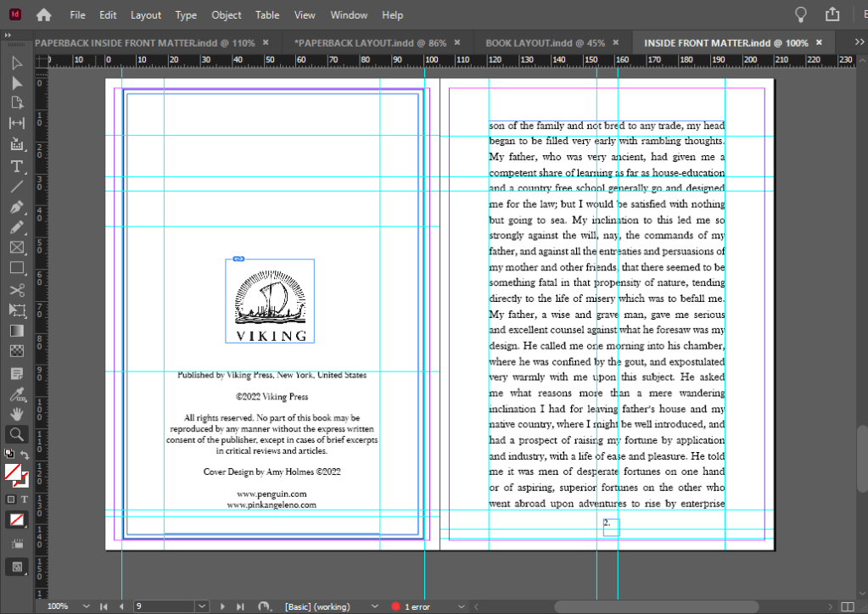Click the Gradient Swatch tool
868x614 pixels.
click(x=16, y=331)
